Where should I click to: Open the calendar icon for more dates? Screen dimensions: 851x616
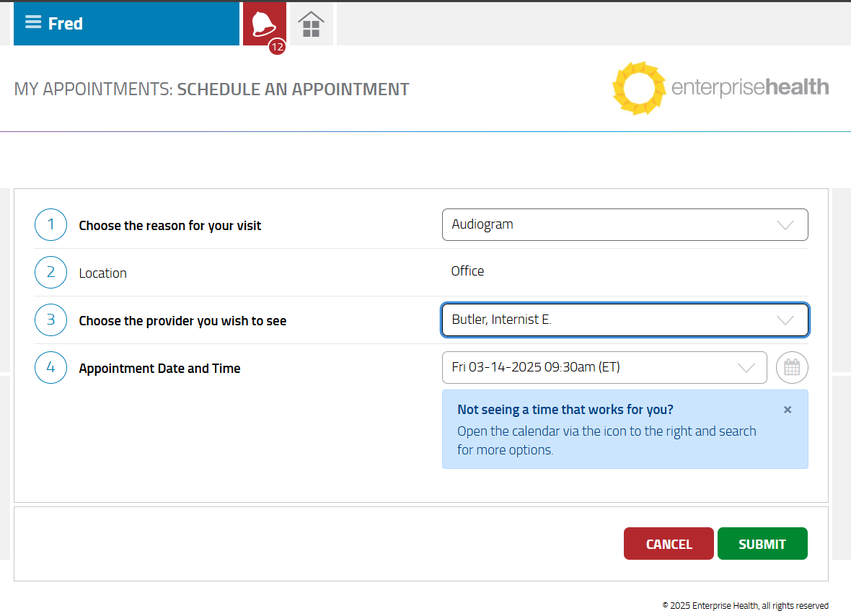792,368
